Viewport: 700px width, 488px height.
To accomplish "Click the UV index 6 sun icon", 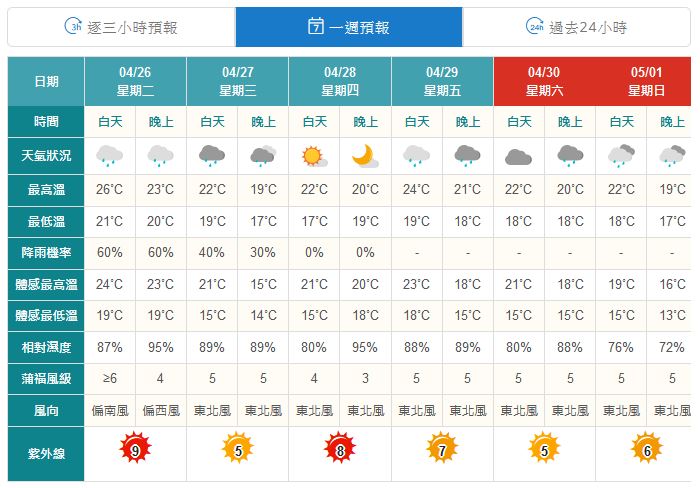I will coord(646,448).
